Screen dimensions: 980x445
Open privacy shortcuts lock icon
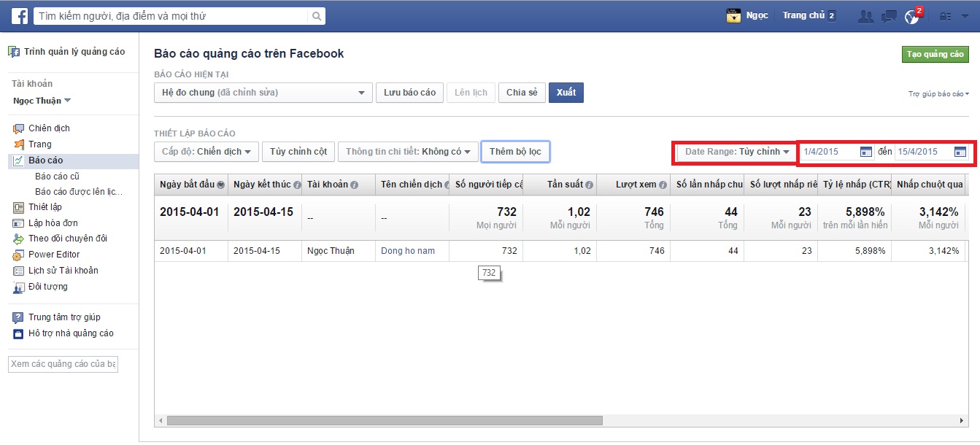pos(946,16)
